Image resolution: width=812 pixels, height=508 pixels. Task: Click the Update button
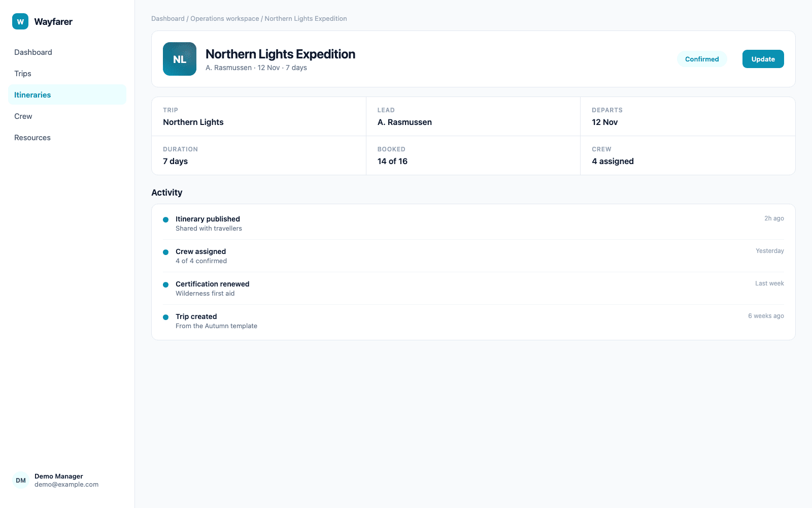763,59
